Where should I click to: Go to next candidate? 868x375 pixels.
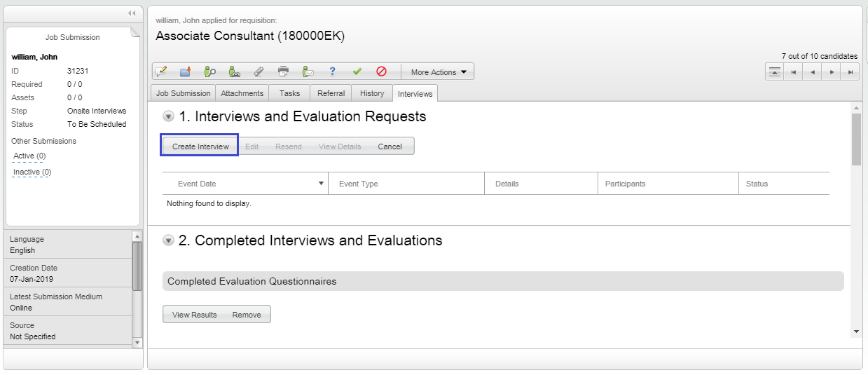click(x=831, y=72)
